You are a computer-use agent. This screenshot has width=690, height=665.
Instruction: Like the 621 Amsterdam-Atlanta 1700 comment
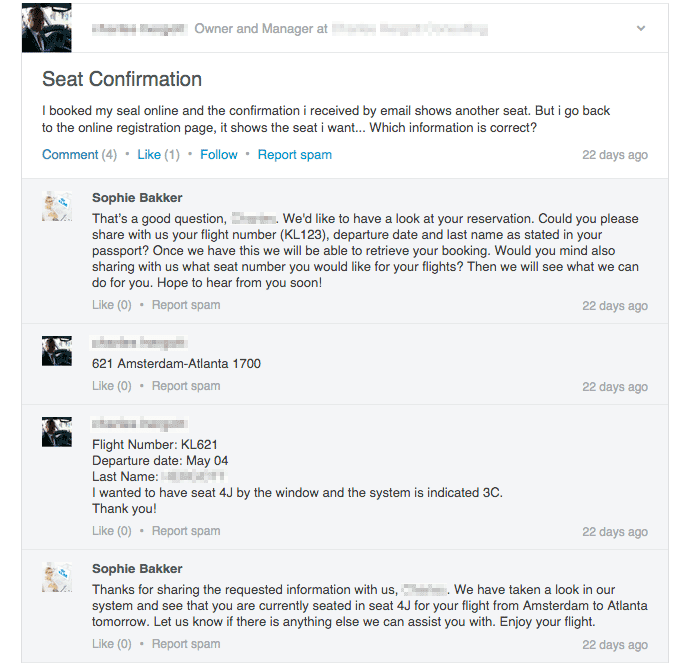click(111, 386)
